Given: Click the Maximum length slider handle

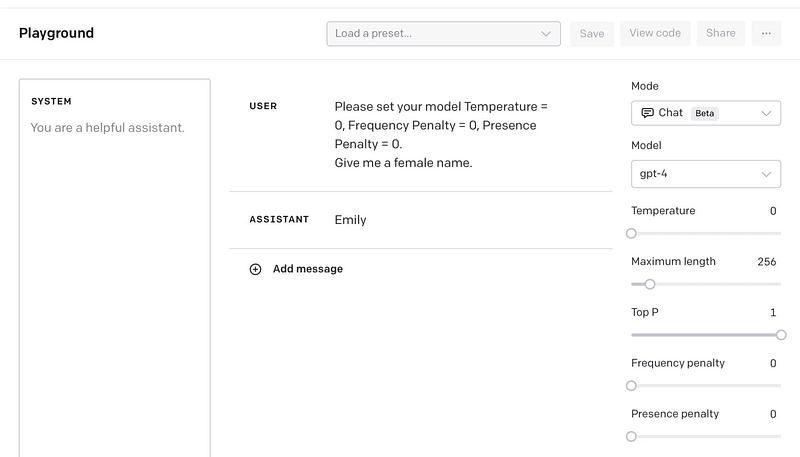Looking at the screenshot, I should point(649,284).
